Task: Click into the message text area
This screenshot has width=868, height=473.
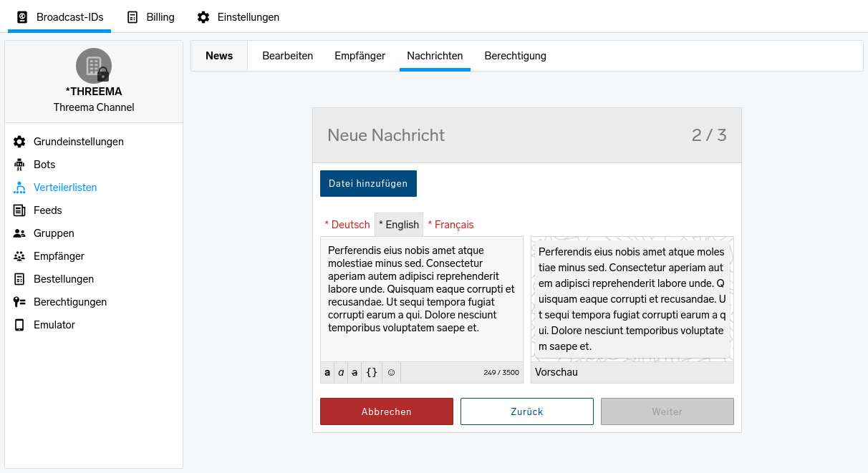Action: coord(422,299)
